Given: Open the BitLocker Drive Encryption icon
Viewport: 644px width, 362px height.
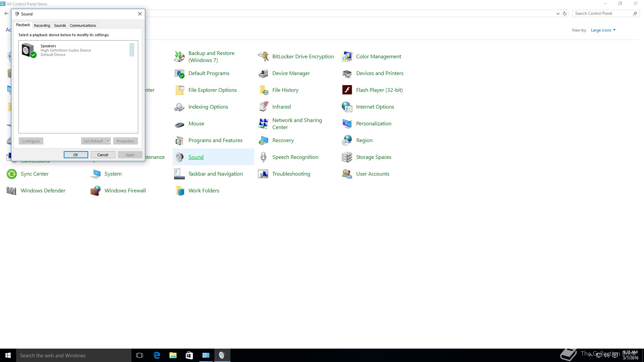Looking at the screenshot, I should 263,56.
